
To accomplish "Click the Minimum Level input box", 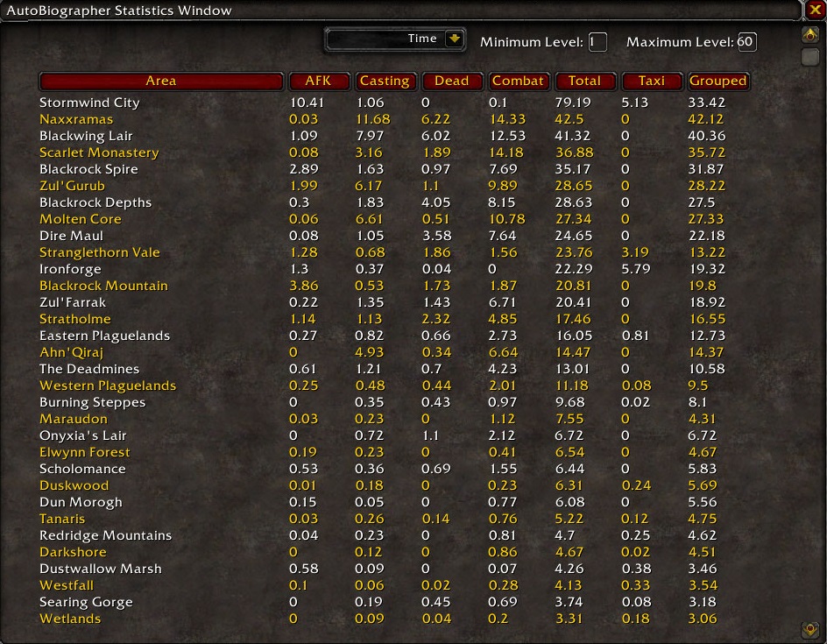I will click(x=597, y=42).
